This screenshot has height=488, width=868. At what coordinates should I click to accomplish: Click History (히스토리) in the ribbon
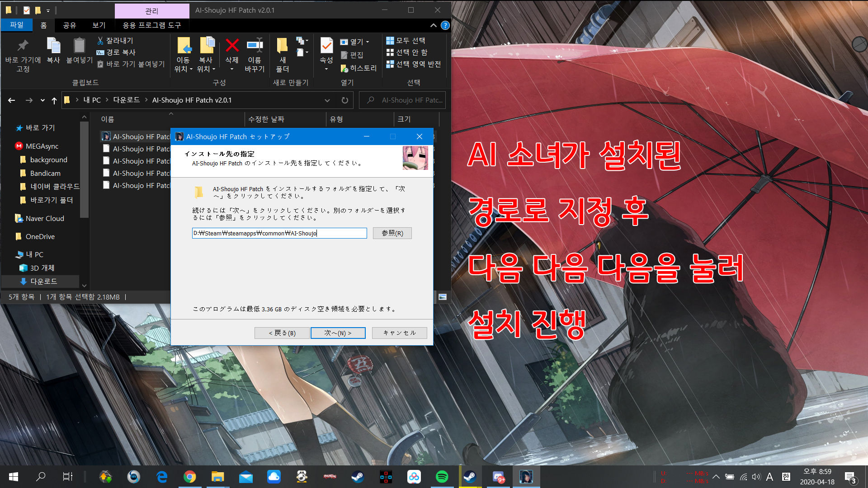coord(359,68)
